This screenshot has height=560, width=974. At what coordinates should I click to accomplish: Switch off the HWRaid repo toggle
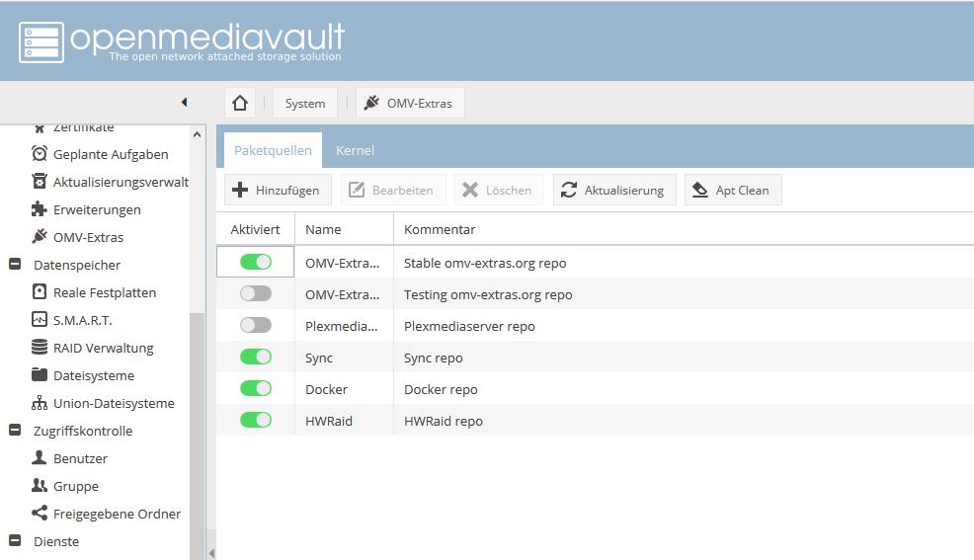256,420
